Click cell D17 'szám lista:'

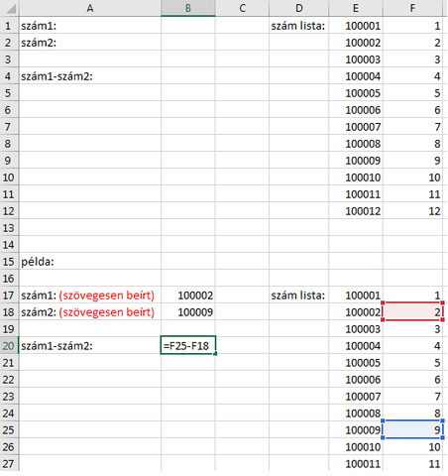point(299,296)
